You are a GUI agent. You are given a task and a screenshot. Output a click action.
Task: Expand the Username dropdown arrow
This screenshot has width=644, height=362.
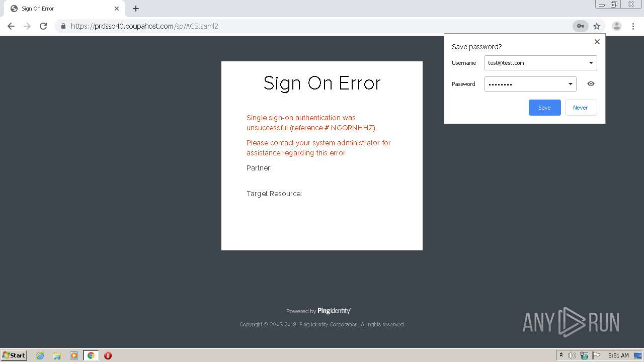pyautogui.click(x=591, y=63)
